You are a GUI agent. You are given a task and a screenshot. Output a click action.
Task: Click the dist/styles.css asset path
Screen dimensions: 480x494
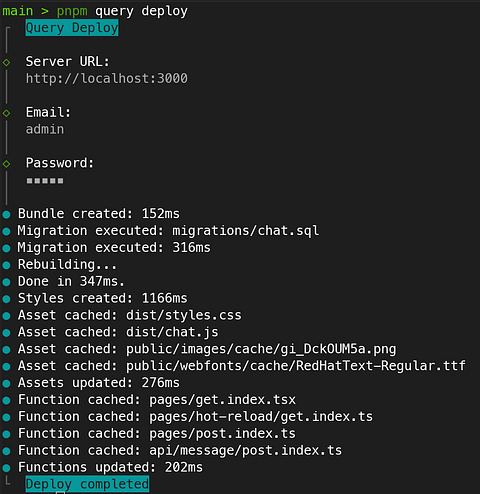(x=184, y=315)
